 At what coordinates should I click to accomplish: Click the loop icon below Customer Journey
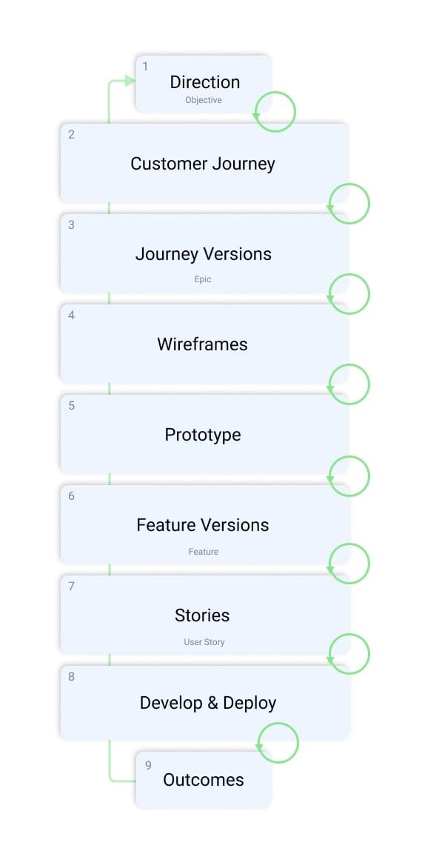pyautogui.click(x=349, y=203)
